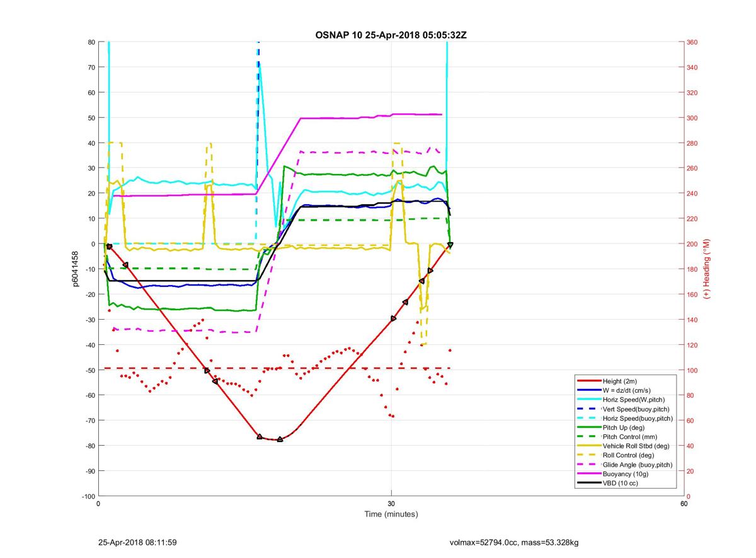The width and height of the screenshot is (756, 558).
Task: Click the -50 tick label
Action: (x=89, y=370)
